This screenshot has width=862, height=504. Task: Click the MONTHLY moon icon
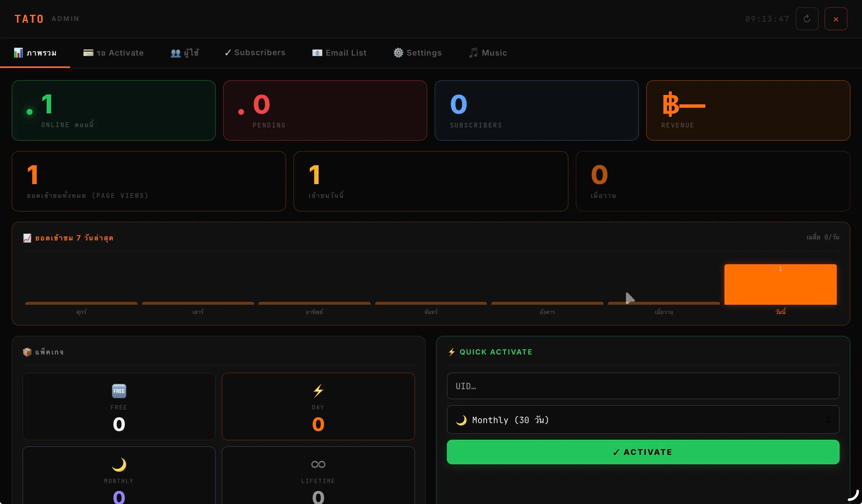coord(119,465)
